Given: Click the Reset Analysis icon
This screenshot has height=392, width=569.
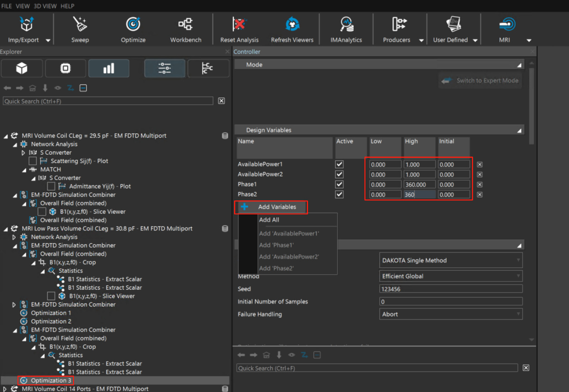Looking at the screenshot, I should pos(239,30).
